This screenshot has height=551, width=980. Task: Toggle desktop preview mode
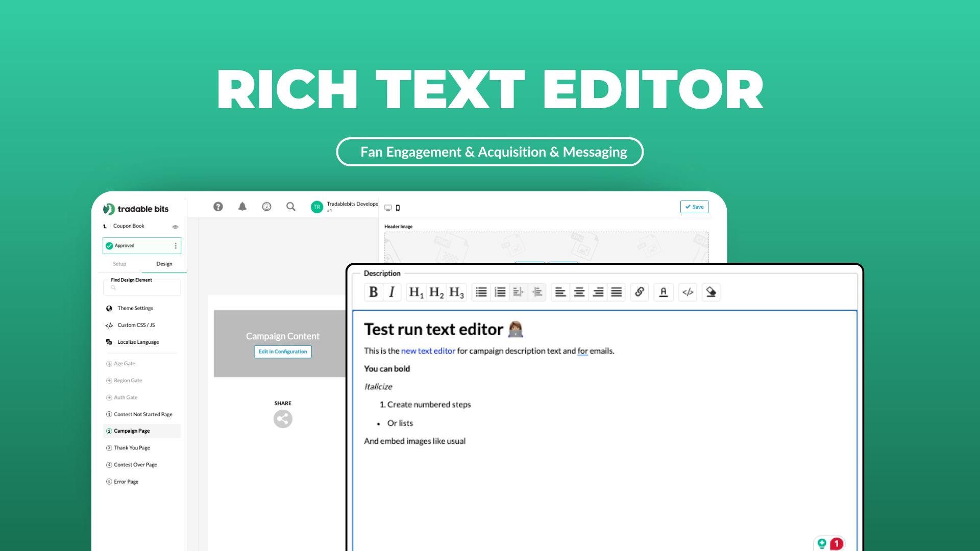pos(387,207)
